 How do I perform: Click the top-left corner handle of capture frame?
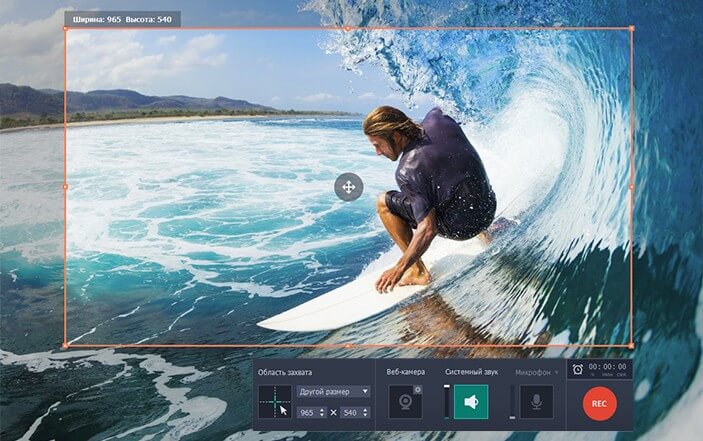tap(65, 28)
